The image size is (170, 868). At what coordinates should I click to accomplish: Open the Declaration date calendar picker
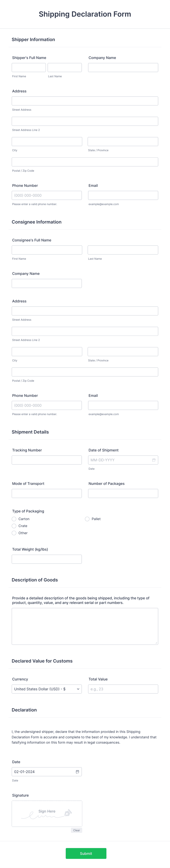point(77,772)
